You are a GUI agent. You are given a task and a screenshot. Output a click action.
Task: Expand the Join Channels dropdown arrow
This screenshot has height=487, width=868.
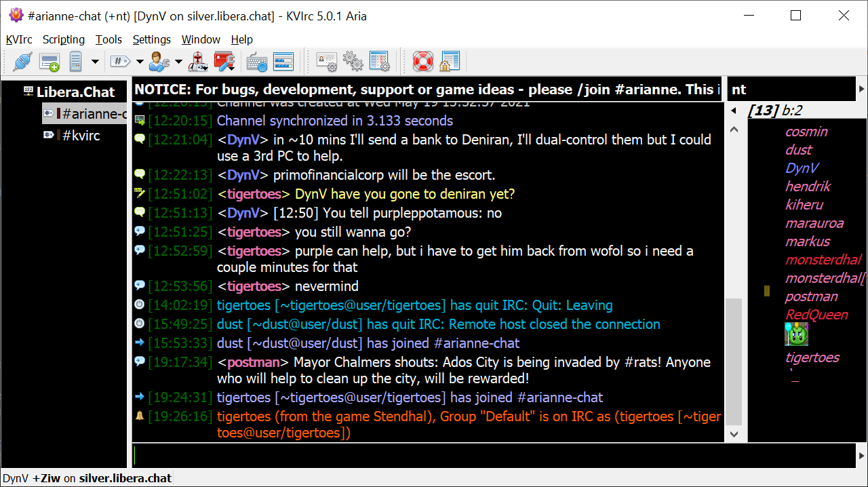(x=140, y=62)
